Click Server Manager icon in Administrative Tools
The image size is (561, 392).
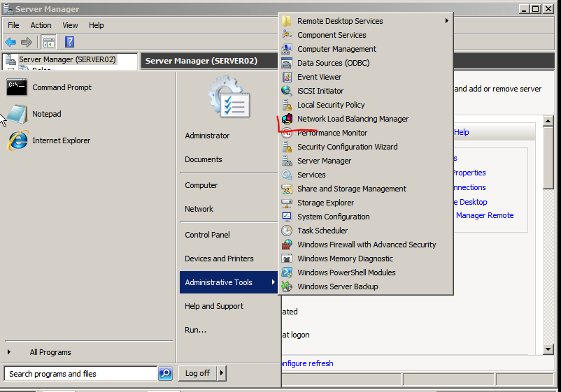[287, 161]
